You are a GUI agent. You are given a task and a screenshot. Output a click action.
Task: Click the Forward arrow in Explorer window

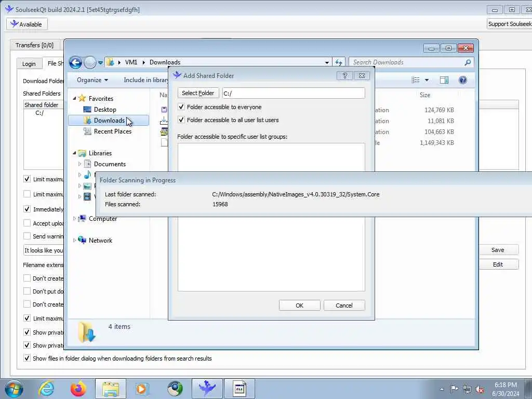tap(90, 62)
